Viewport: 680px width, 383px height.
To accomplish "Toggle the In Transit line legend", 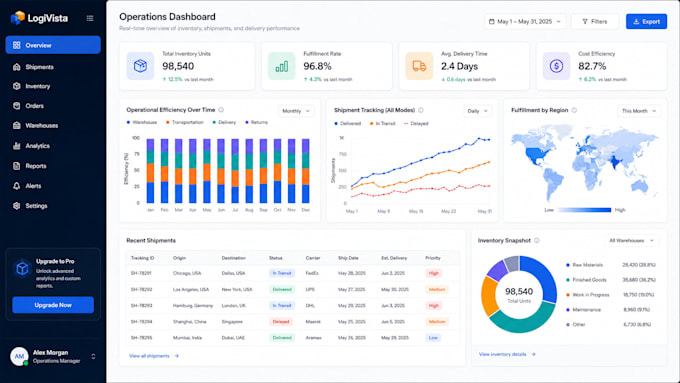I will point(382,124).
